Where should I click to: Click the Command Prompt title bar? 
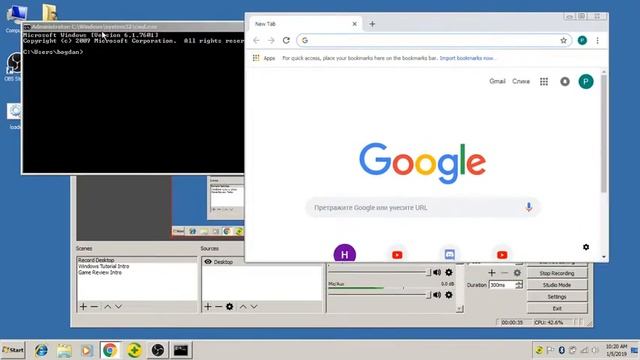(133, 27)
